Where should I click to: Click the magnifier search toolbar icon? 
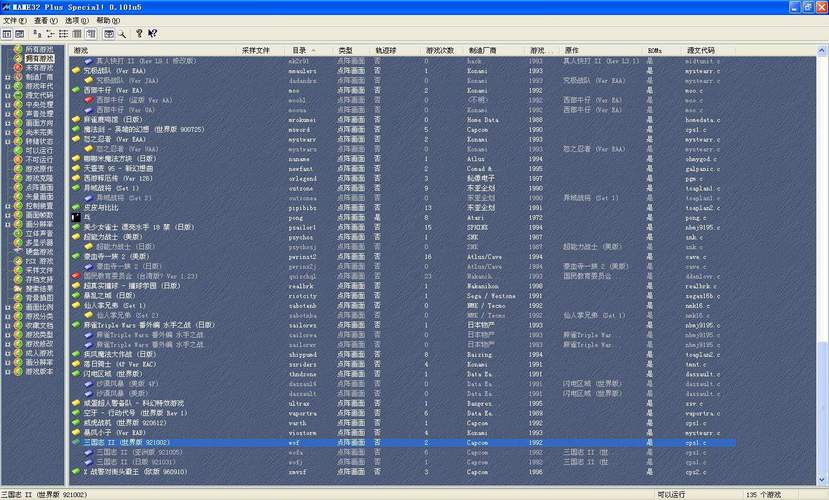(122, 34)
